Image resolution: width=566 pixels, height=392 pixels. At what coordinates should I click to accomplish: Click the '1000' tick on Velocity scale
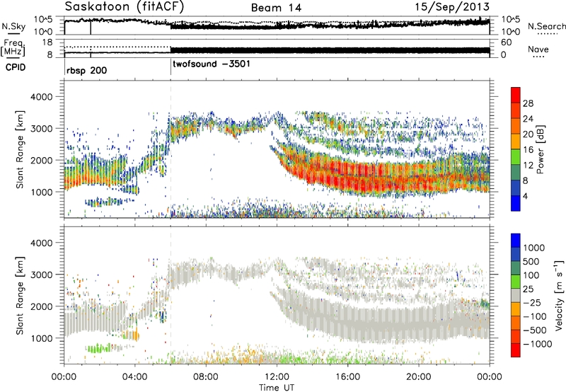pos(534,248)
